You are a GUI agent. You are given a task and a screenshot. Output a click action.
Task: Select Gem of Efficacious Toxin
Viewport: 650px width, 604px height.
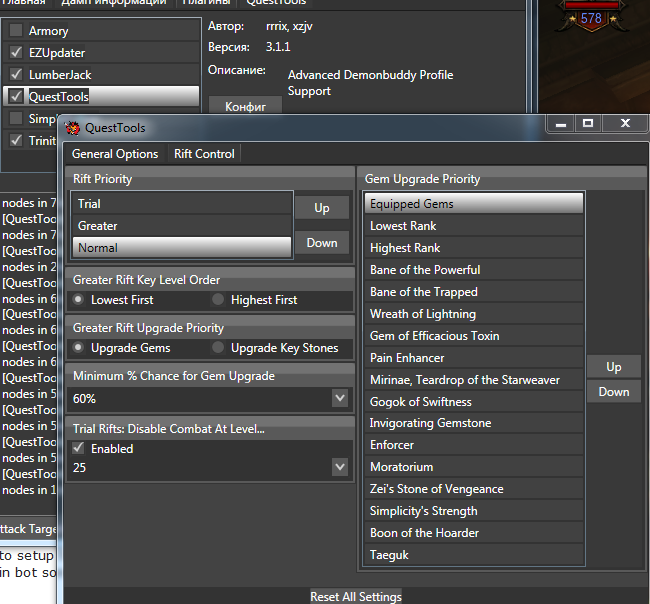[474, 335]
